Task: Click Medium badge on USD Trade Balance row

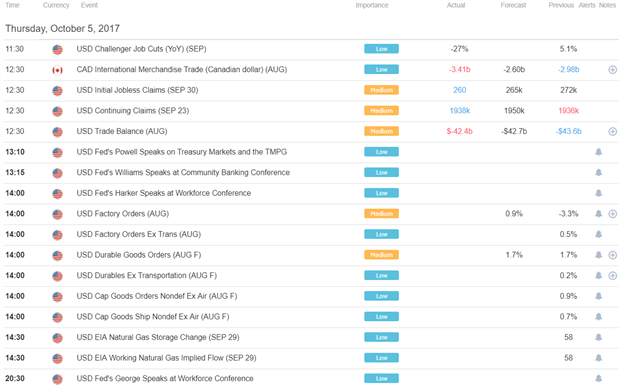Action: click(x=381, y=132)
